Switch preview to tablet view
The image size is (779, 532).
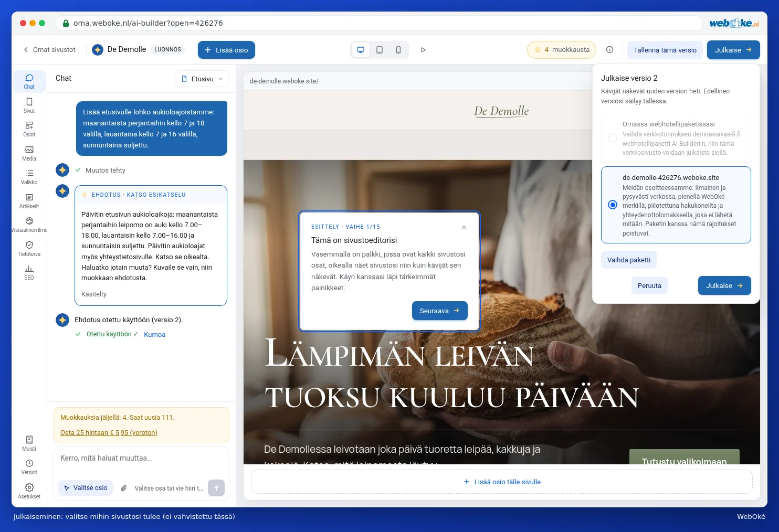pyautogui.click(x=380, y=50)
